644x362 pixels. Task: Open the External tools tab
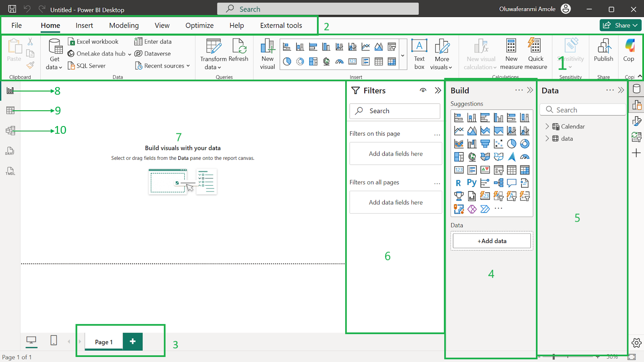pyautogui.click(x=281, y=25)
